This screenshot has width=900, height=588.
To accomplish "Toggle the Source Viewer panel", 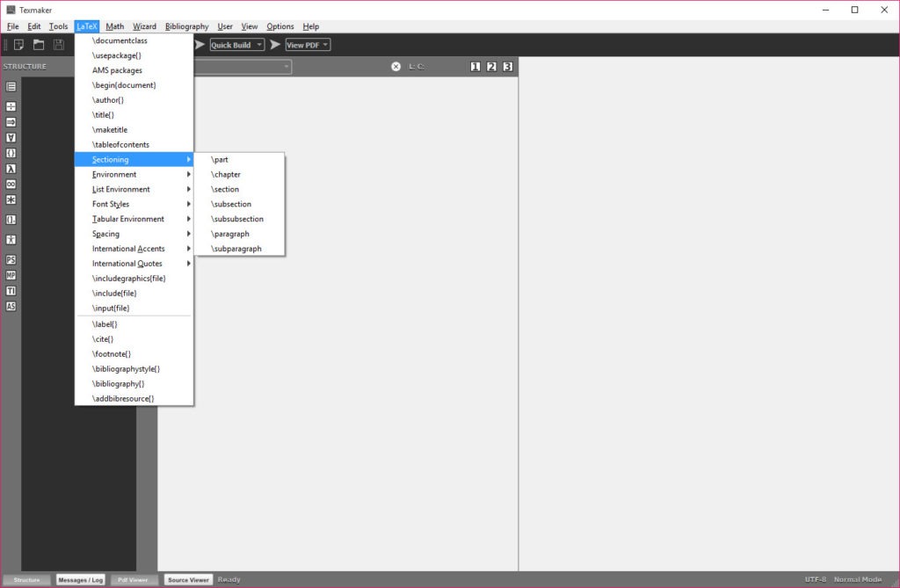I will tap(188, 580).
